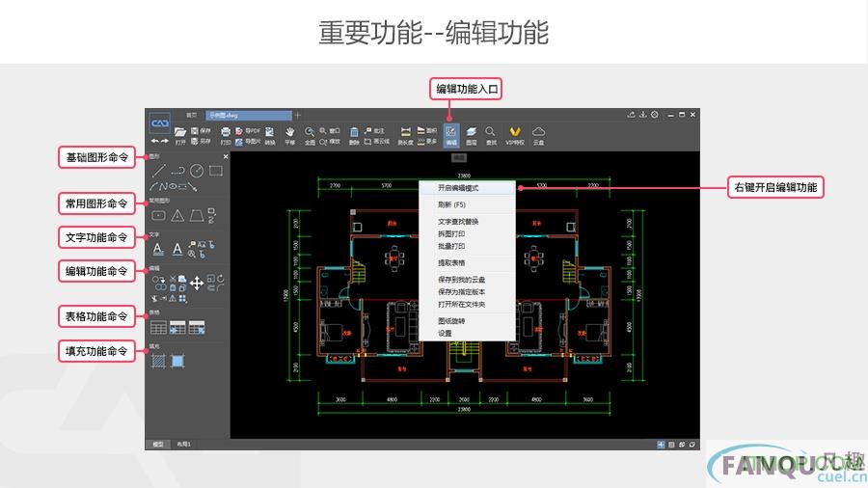Click the 缩放 zoom button
Viewport: 868px width, 488px height.
pos(330,142)
